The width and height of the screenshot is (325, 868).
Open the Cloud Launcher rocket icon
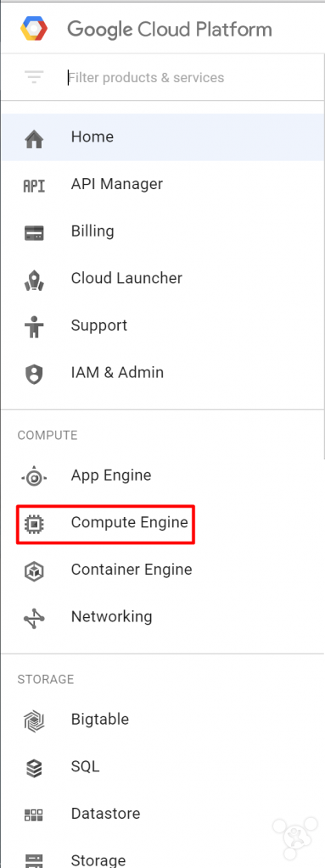click(x=34, y=280)
